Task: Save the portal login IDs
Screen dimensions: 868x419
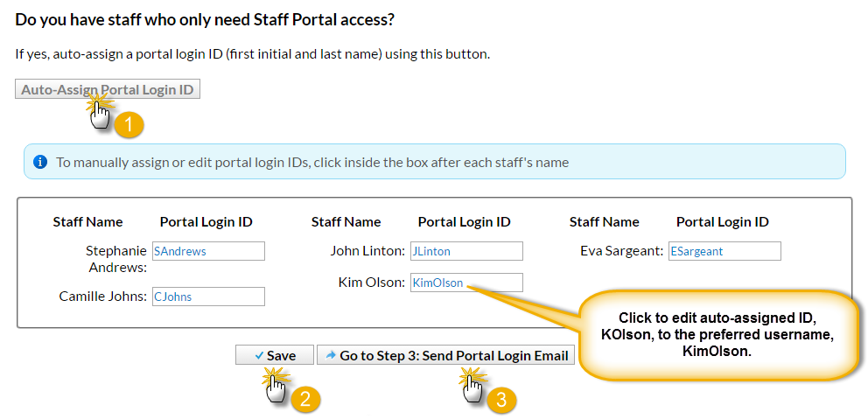Action: (x=275, y=355)
